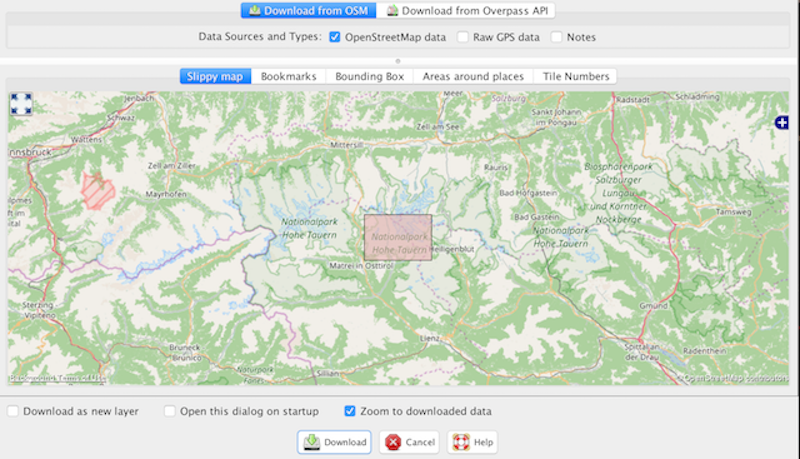Open the Bounding Box tab
The height and width of the screenshot is (459, 800).
point(370,76)
